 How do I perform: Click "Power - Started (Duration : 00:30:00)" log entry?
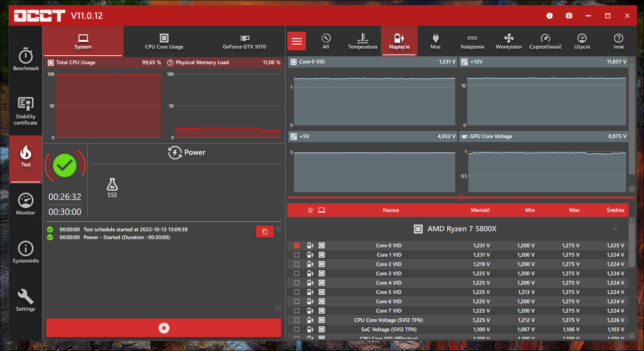point(127,237)
